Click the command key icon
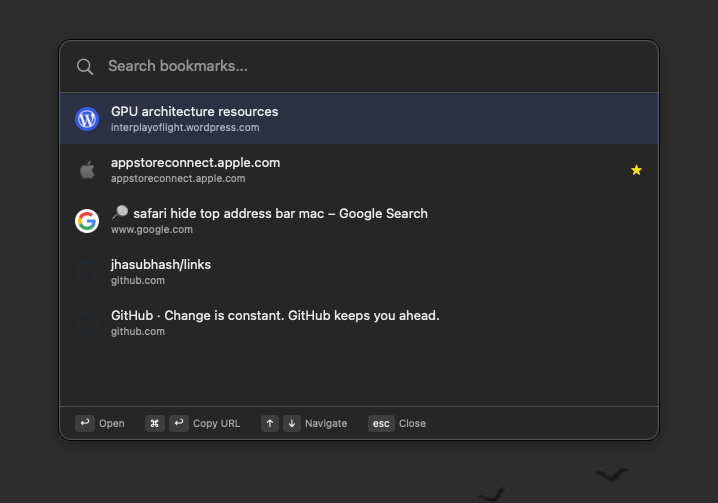The height and width of the screenshot is (503, 718). (x=155, y=423)
